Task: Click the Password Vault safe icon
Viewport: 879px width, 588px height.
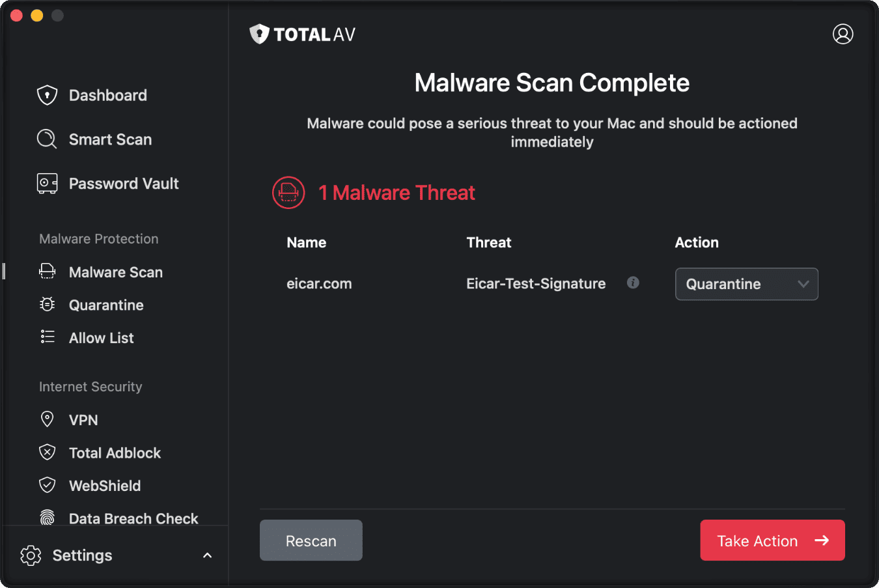Action: pos(46,183)
